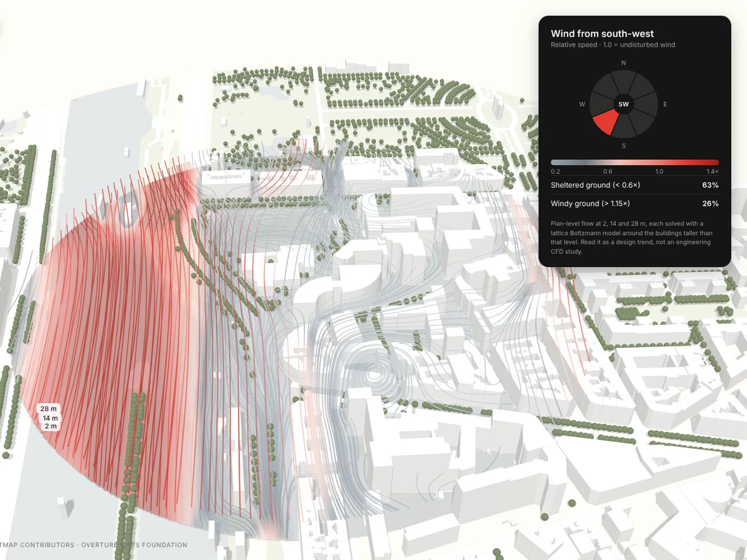Select the north-west wind rose sector
The height and width of the screenshot is (560, 747).
coord(608,88)
